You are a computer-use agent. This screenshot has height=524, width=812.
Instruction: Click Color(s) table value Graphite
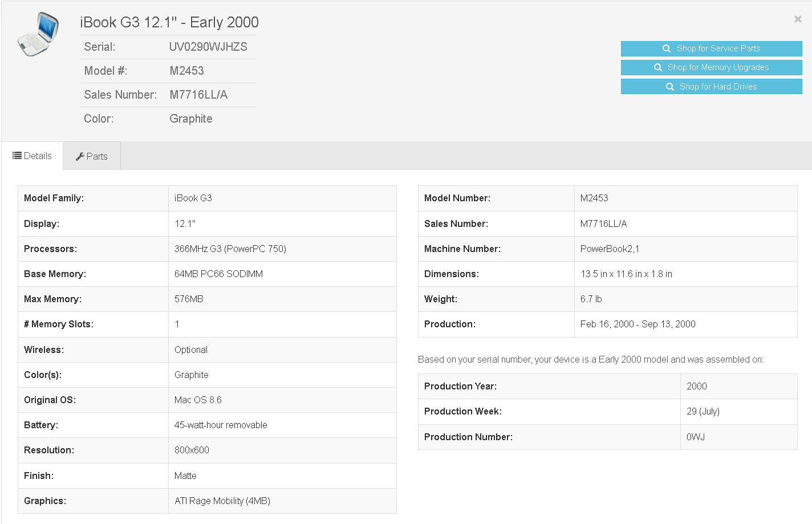click(x=192, y=375)
